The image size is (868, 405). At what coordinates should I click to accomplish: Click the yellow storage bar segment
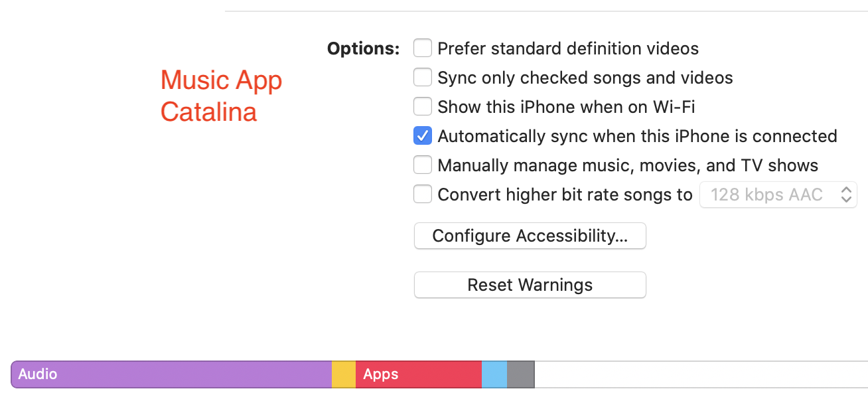pos(344,374)
